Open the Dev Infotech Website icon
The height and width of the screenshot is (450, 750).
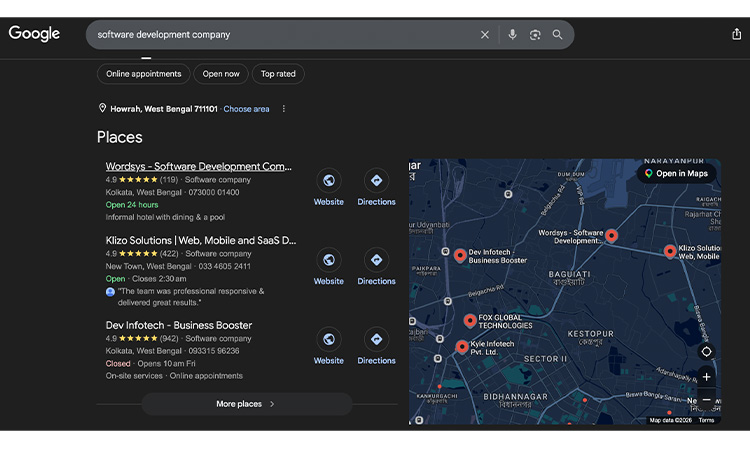pos(329,339)
